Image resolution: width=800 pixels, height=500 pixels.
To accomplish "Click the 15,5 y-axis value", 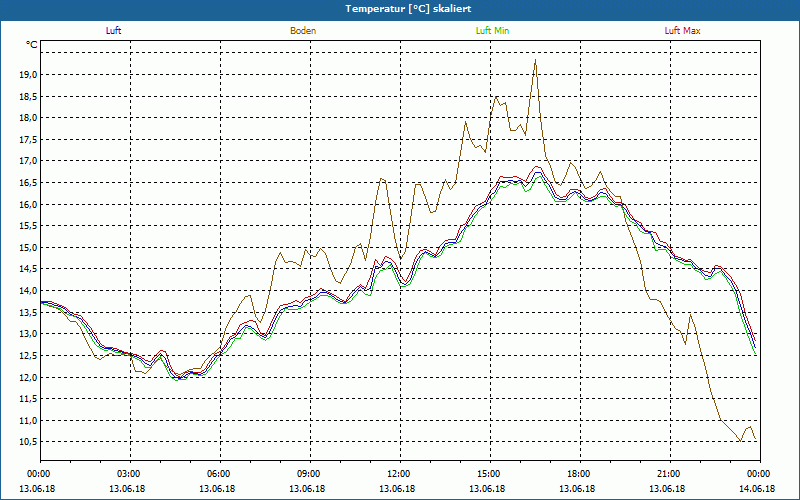I will [x=29, y=226].
